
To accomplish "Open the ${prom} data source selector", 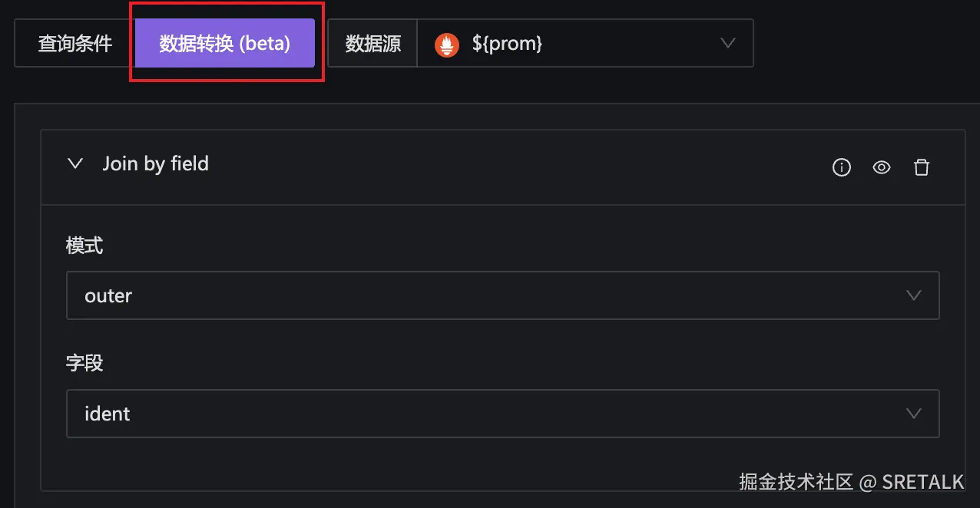I will [584, 44].
